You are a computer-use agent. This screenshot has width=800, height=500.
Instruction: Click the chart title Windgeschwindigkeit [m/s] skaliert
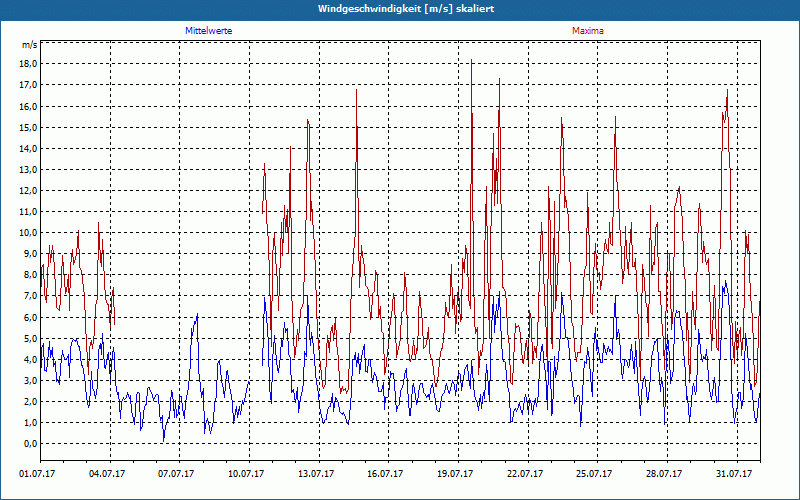pos(406,9)
